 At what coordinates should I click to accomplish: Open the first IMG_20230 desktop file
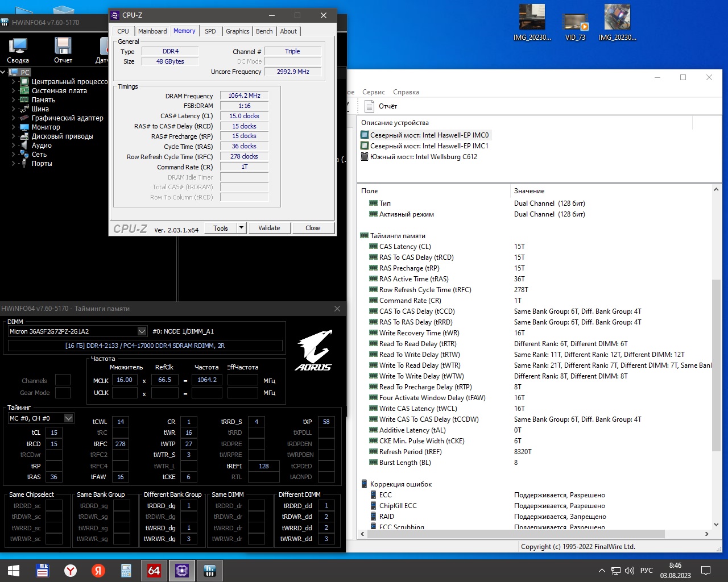coord(532,22)
